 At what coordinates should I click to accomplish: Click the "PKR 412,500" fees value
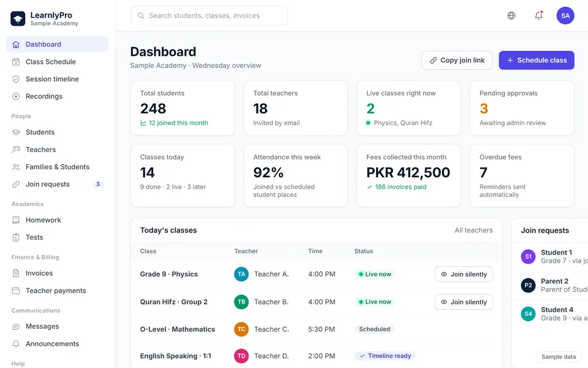408,172
